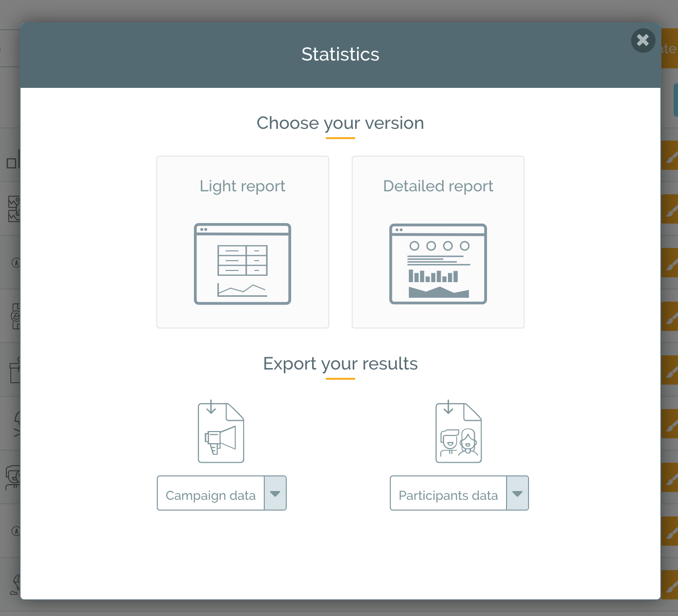678x616 pixels.
Task: Click the Statistics header title
Action: click(340, 54)
